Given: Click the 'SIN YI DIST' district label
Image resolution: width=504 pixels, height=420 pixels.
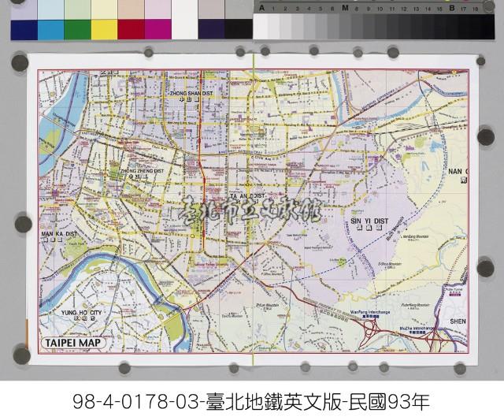Looking at the screenshot, I should [x=369, y=221].
